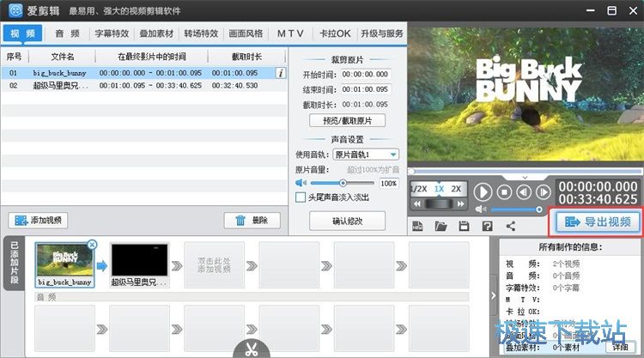The image size is (644, 358).
Task: Open the 使用音轨 dropdown
Action: pos(366,155)
